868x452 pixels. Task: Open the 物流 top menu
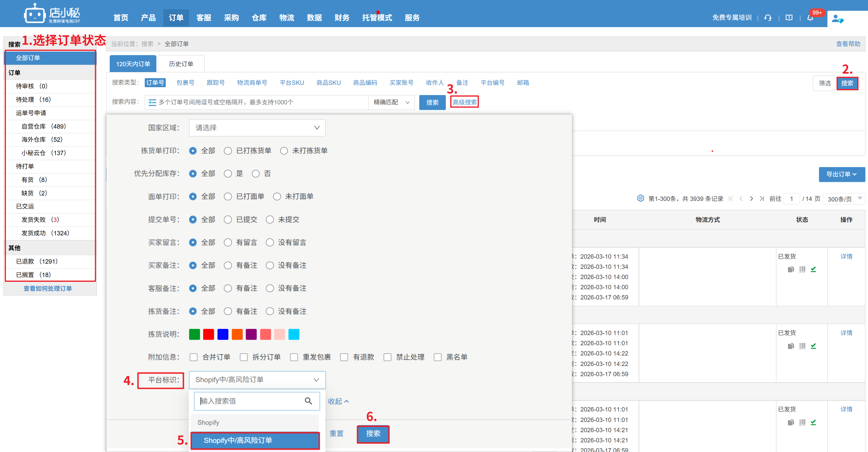pyautogui.click(x=287, y=18)
